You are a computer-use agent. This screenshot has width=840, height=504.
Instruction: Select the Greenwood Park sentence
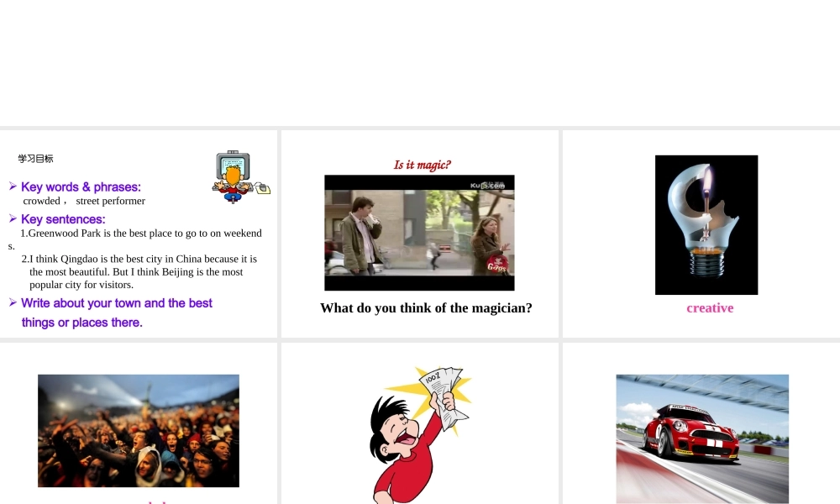135,239
